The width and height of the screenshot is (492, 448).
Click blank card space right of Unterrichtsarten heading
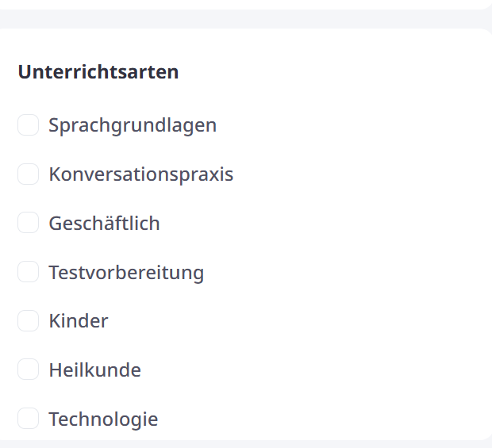(333, 72)
